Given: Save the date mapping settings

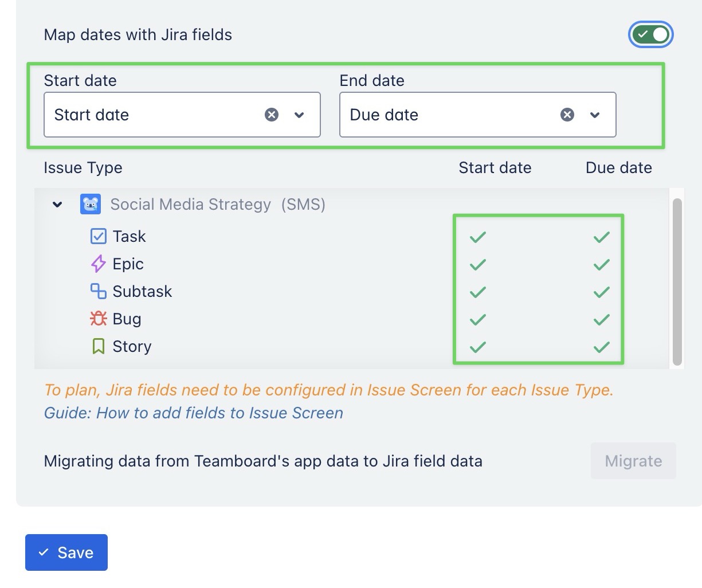Looking at the screenshot, I should (66, 552).
